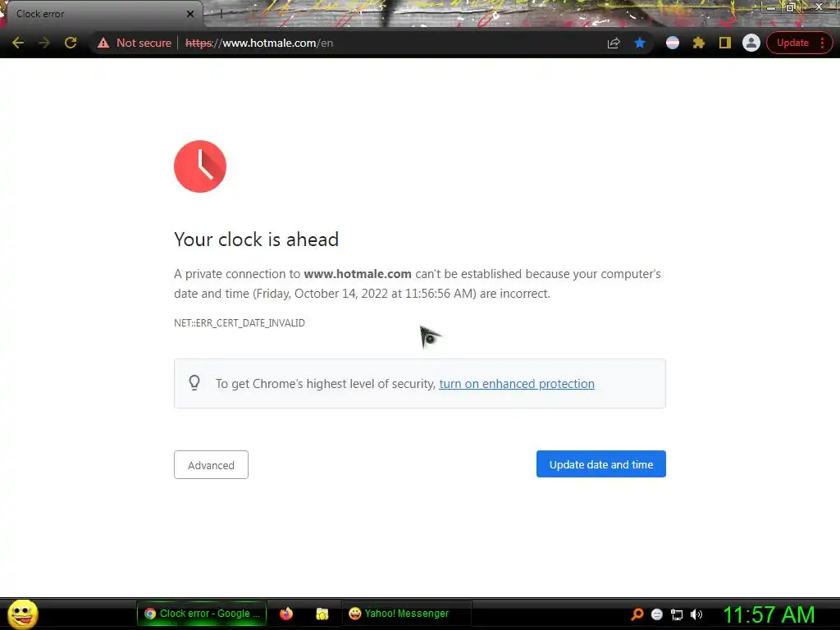
Task: Close the Clock error tab
Action: click(190, 14)
